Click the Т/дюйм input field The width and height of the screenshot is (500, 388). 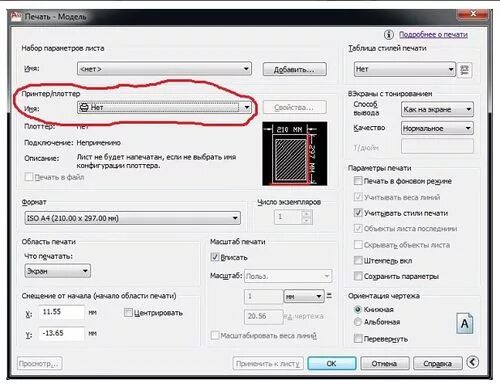[437, 147]
